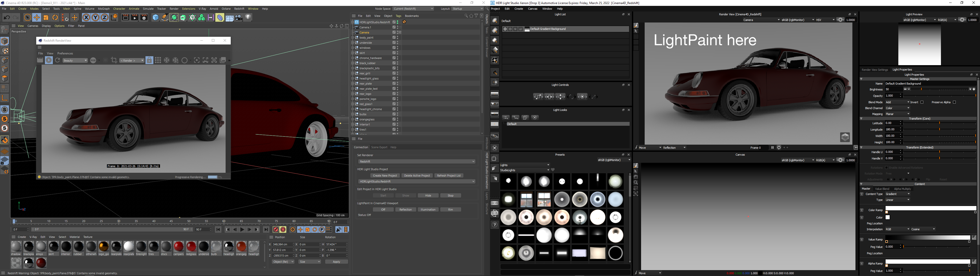Screen dimensions: 980x276
Task: Click Create New Project button
Action: tap(385, 176)
